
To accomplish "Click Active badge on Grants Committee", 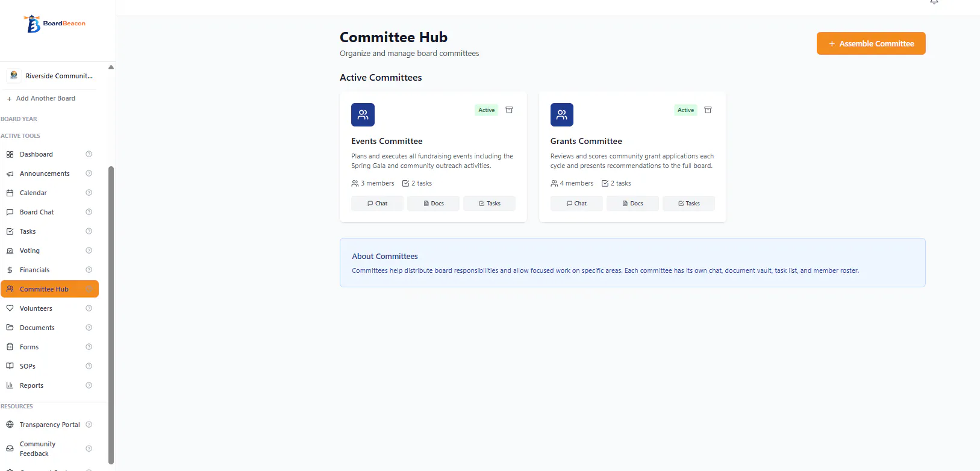I will point(685,110).
